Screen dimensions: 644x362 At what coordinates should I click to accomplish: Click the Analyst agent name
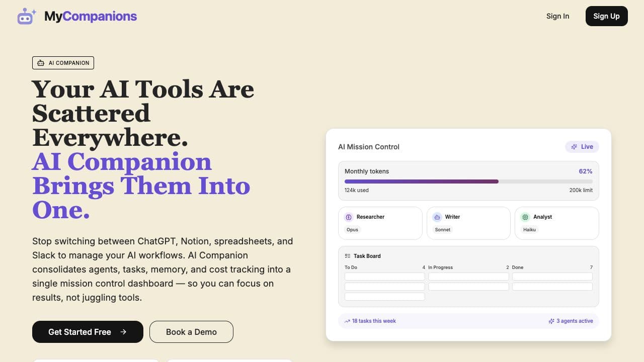pyautogui.click(x=542, y=217)
